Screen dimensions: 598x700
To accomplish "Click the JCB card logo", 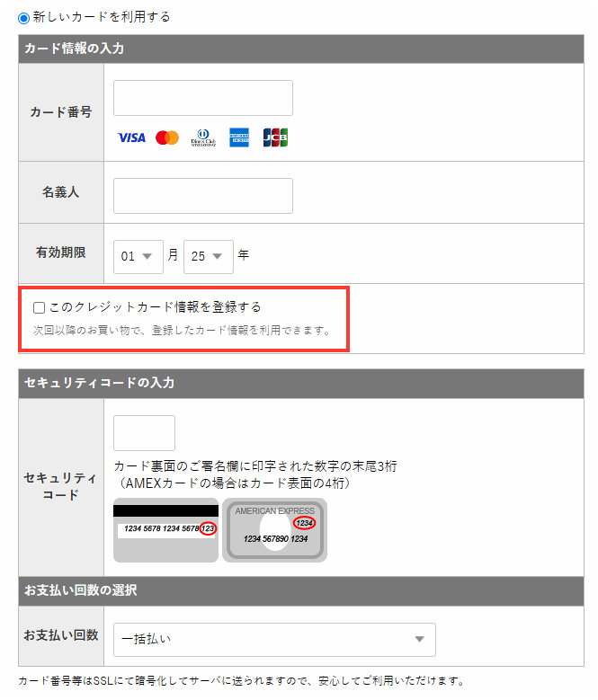I will [x=275, y=137].
